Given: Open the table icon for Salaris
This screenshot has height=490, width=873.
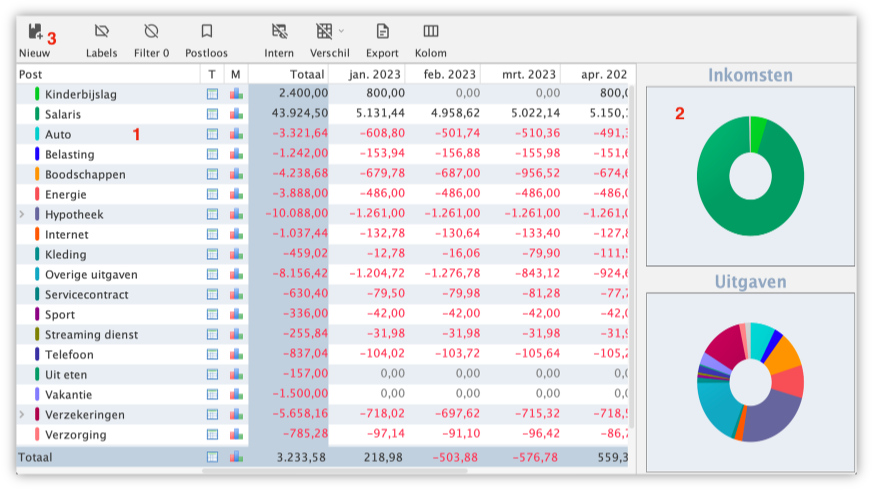Looking at the screenshot, I should coord(212,114).
